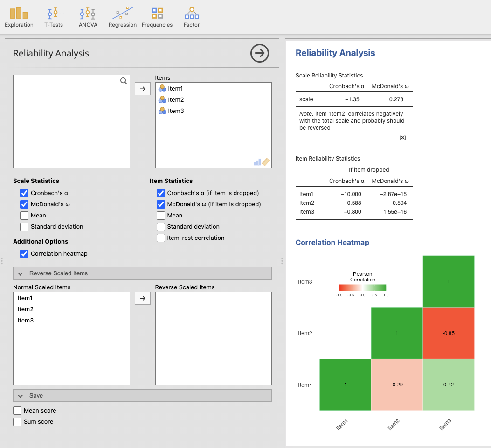The height and width of the screenshot is (448, 491).
Task: Disable the Correlation heatmap option
Action: 24,254
